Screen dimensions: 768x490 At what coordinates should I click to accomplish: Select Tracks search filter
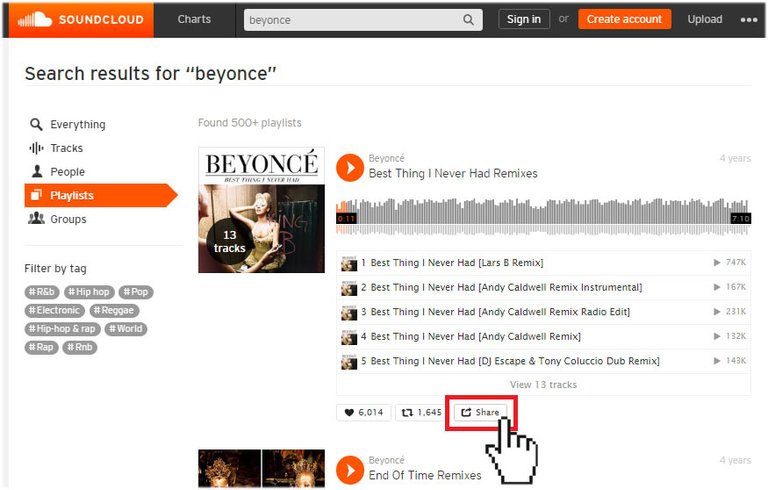click(56, 148)
